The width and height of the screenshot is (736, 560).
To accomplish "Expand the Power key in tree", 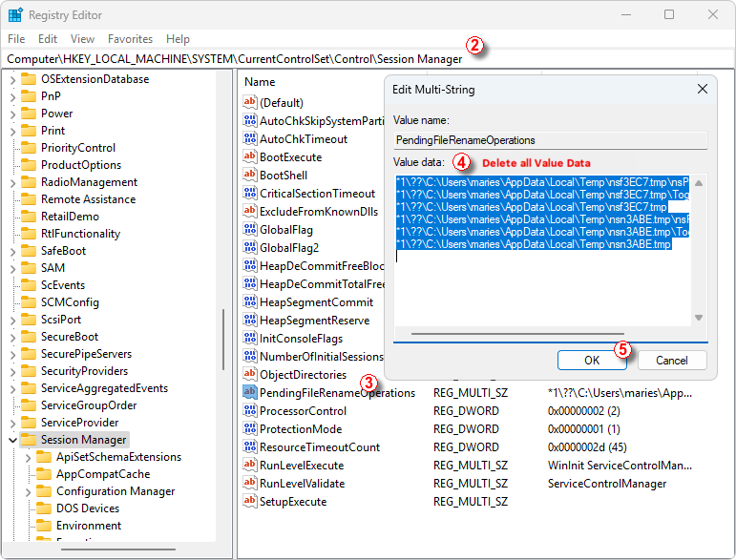I will 11,114.
